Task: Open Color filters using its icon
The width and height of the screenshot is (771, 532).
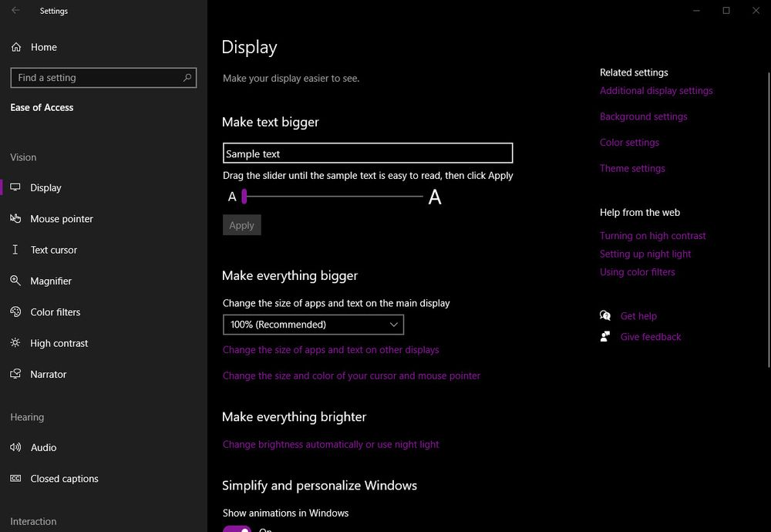Action: coord(15,311)
